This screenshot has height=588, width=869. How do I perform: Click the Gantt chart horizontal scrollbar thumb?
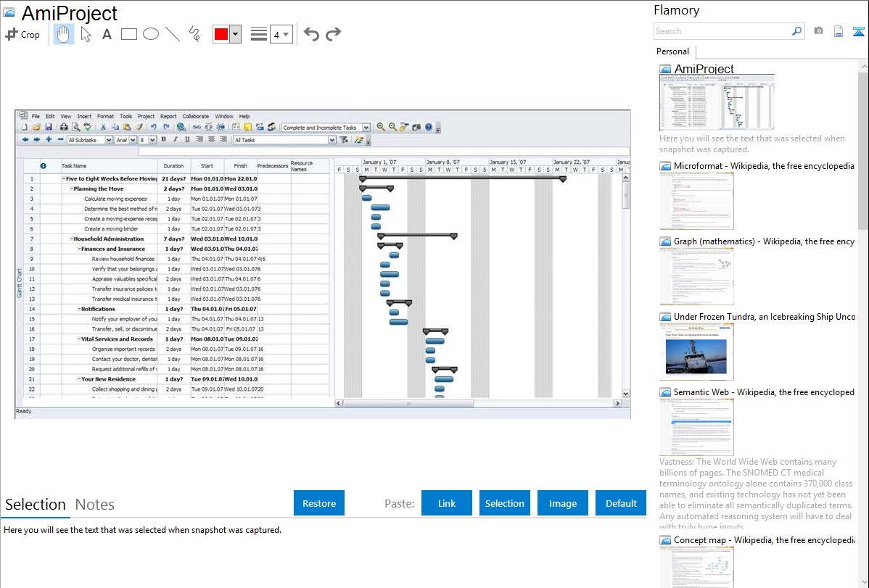pyautogui.click(x=409, y=403)
